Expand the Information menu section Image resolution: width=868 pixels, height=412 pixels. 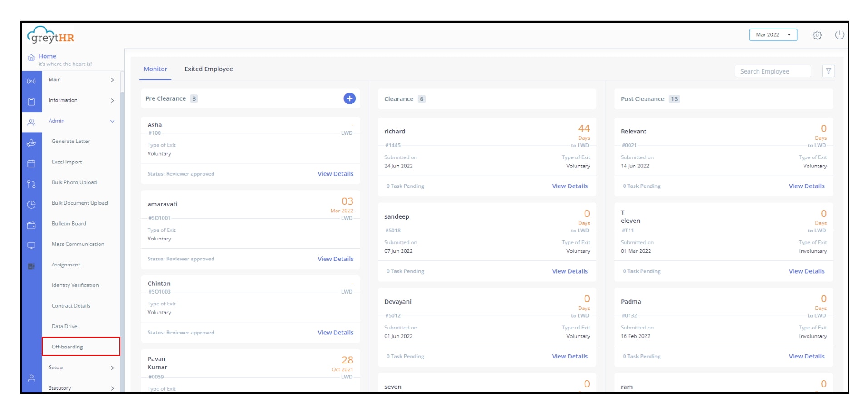[81, 100]
